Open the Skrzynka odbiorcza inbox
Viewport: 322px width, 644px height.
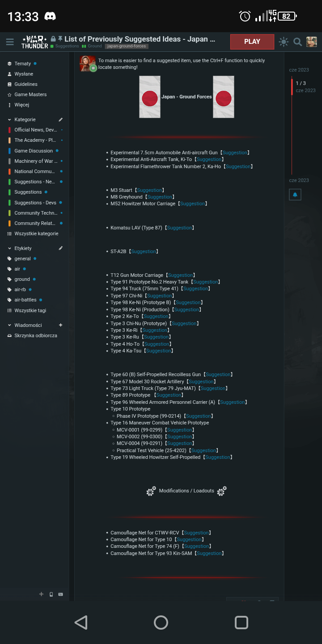(35, 335)
